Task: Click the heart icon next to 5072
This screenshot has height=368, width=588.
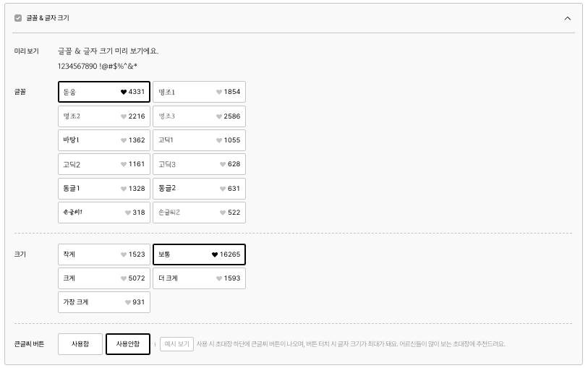Action: coord(124,279)
